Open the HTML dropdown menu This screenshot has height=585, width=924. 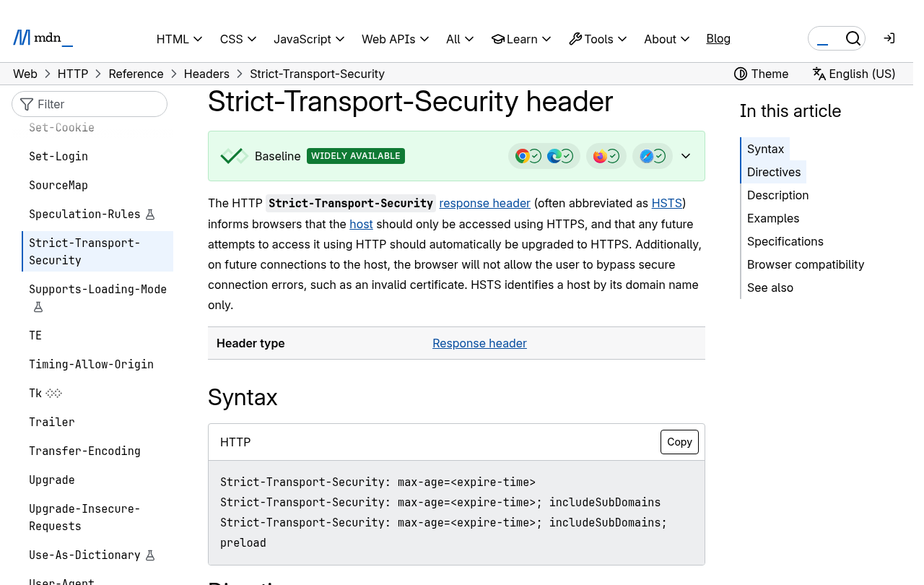pyautogui.click(x=179, y=39)
